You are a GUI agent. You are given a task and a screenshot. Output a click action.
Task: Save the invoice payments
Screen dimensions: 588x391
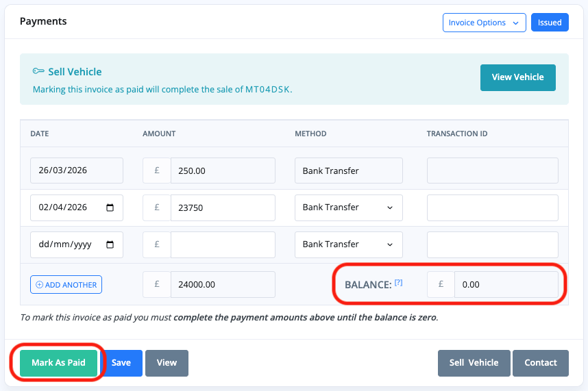tap(121, 363)
